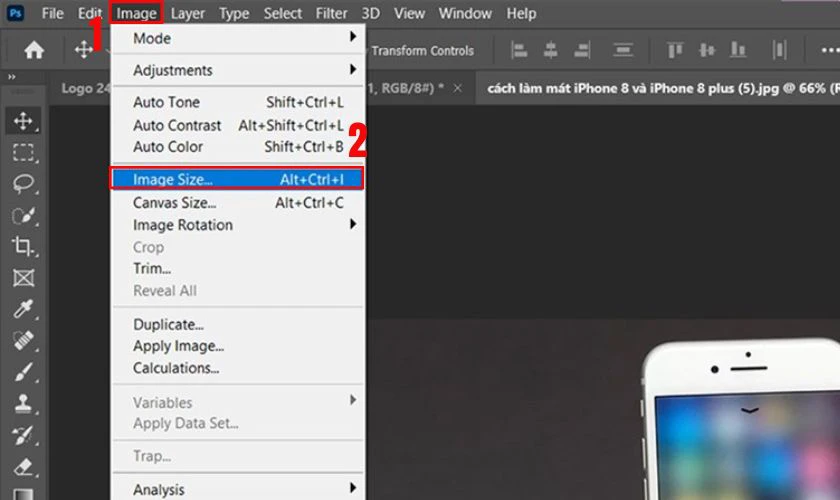This screenshot has height=500, width=840.
Task: Click the Move tool options bar icon
Action: 84,50
